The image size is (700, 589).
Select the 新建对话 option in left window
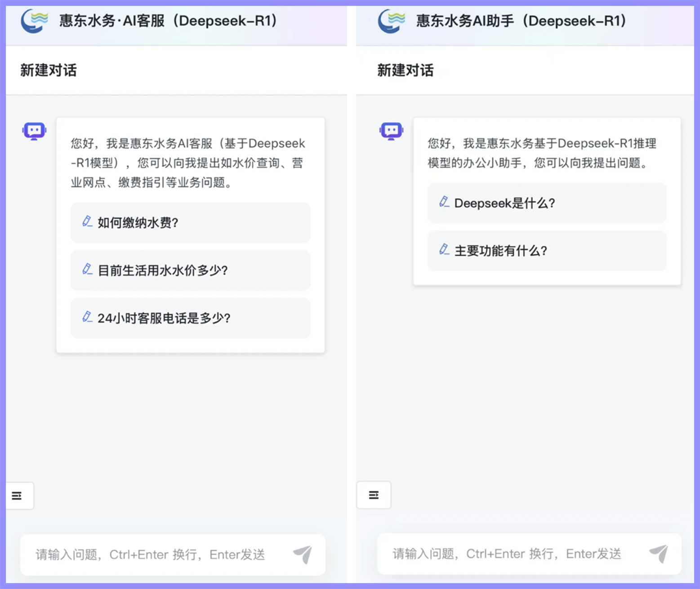(49, 70)
